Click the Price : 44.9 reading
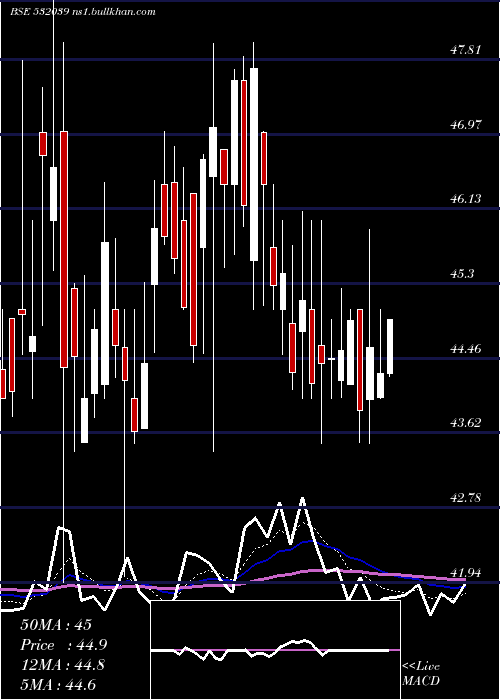Image resolution: width=500 pixels, height=700 pixels. point(64,645)
